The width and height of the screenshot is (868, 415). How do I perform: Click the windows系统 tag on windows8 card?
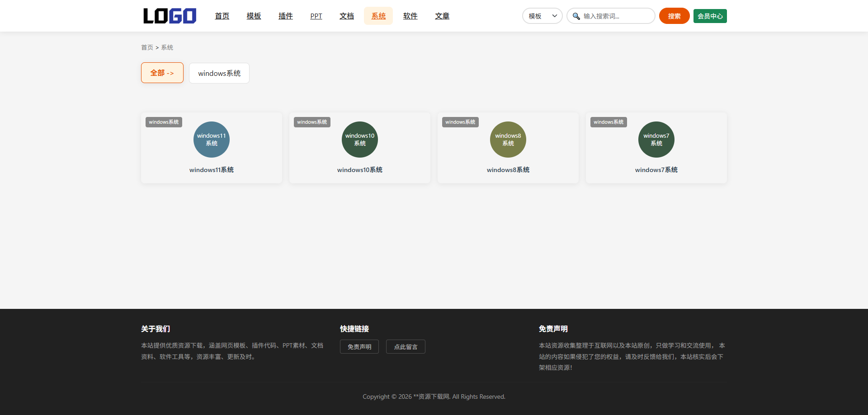click(460, 122)
